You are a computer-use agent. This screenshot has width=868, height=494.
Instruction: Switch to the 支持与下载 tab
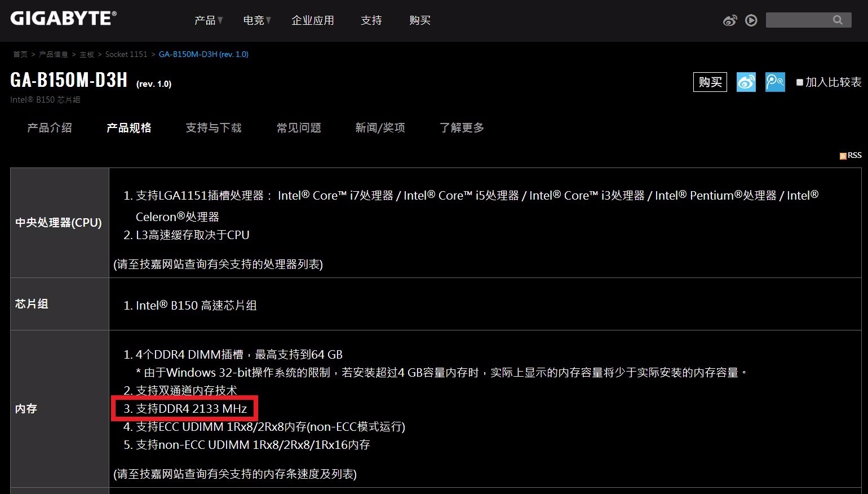[214, 128]
